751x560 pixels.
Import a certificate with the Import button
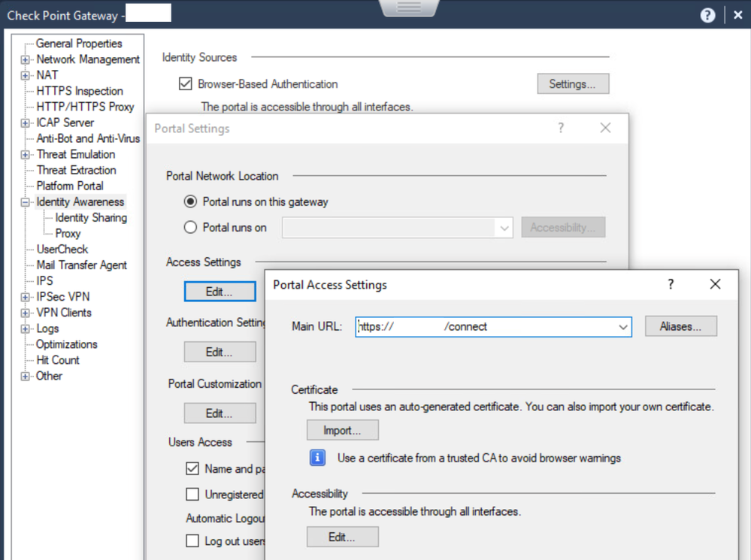[343, 430]
